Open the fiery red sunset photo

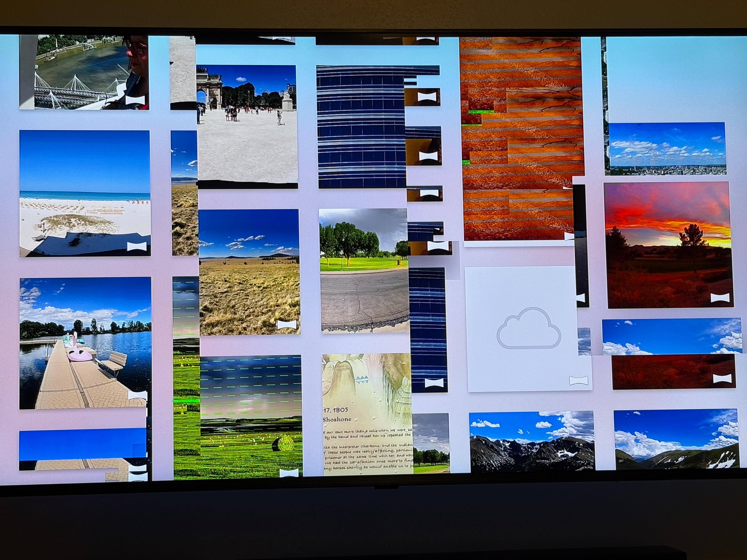pyautogui.click(x=669, y=245)
